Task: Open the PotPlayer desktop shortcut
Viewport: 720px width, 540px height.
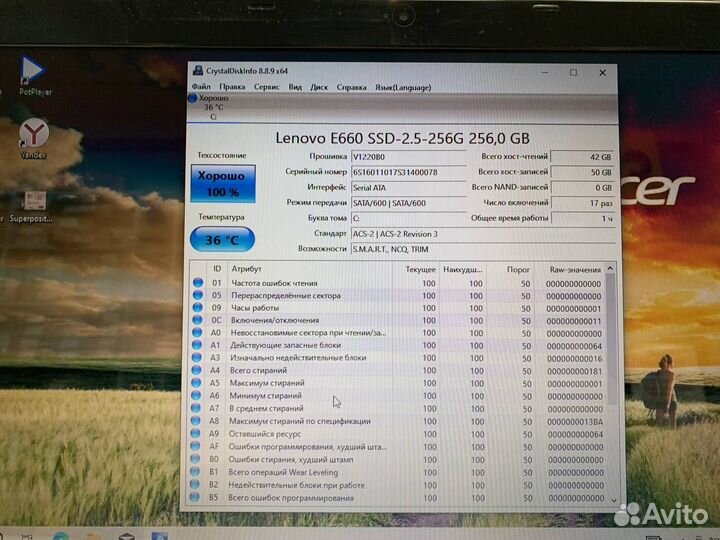Action: pyautogui.click(x=33, y=75)
